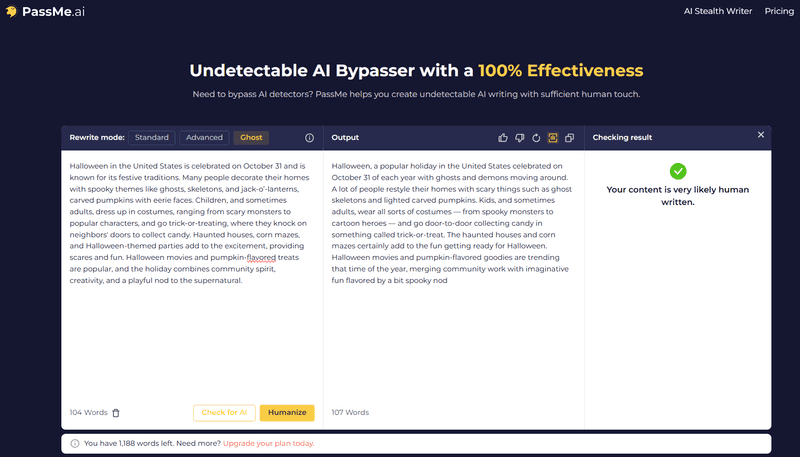Select Advanced rewrite mode

coord(204,137)
